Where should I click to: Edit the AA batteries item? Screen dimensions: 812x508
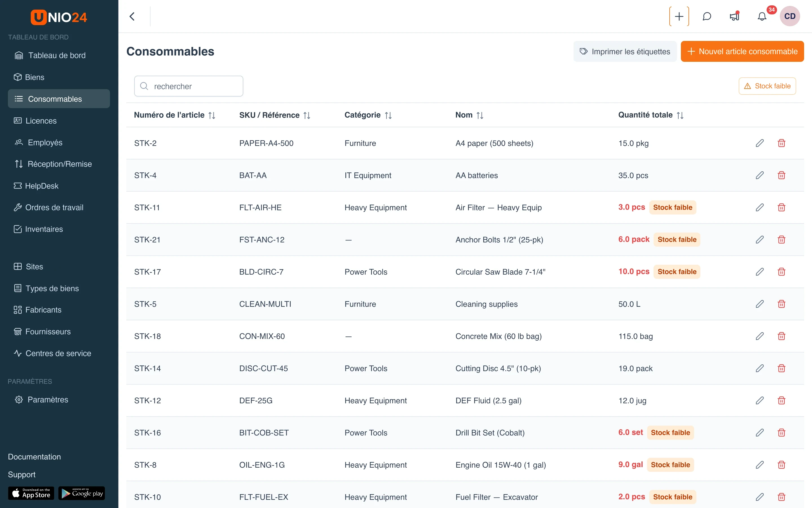(760, 175)
